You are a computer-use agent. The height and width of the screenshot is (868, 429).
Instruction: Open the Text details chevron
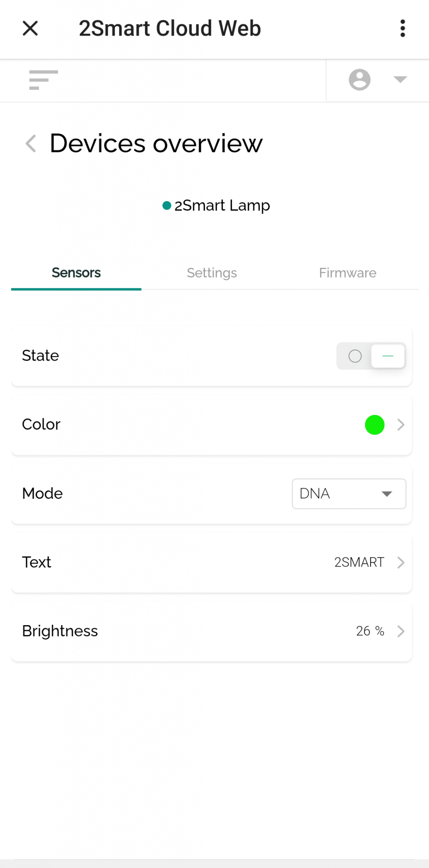click(x=400, y=562)
